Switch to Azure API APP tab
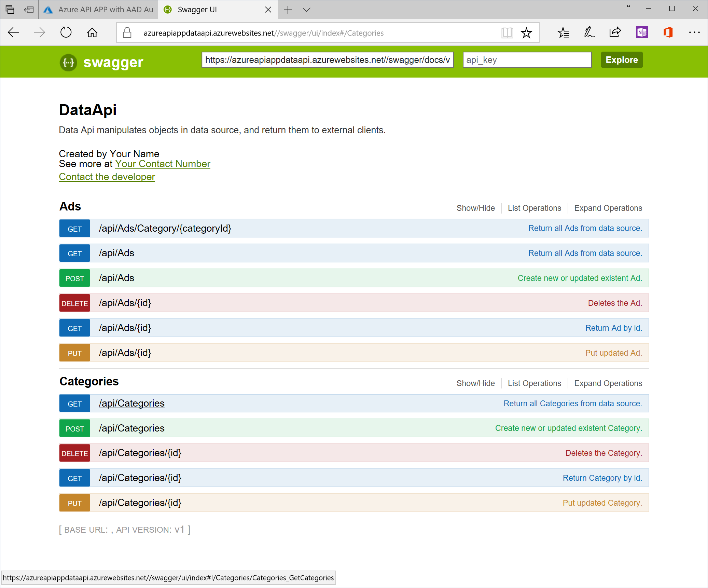This screenshot has height=588, width=708. point(99,10)
